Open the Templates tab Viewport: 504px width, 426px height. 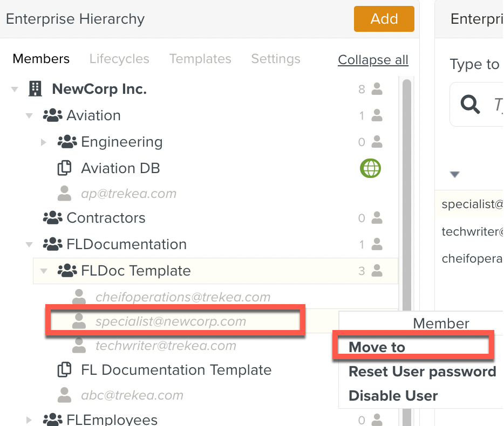[x=200, y=59]
